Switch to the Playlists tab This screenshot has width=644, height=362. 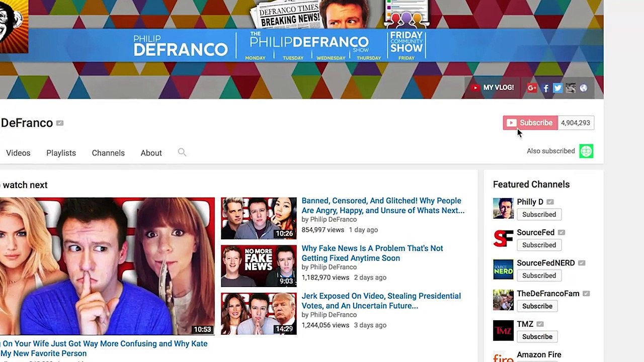click(x=61, y=153)
